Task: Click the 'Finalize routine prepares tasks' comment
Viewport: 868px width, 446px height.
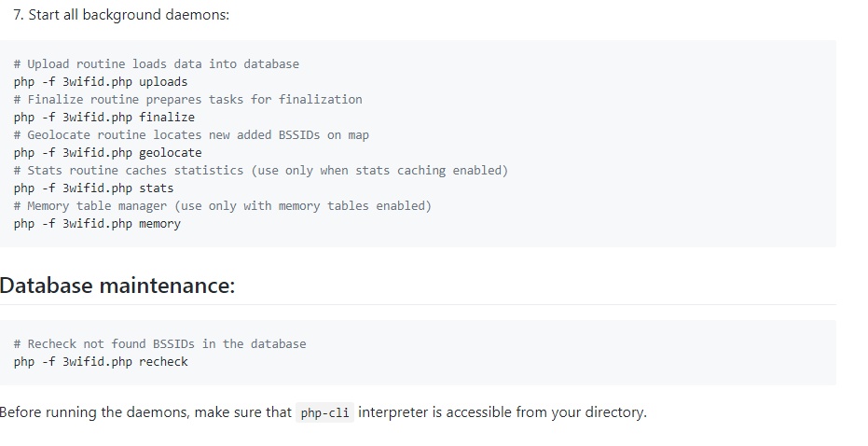Action: pos(188,99)
